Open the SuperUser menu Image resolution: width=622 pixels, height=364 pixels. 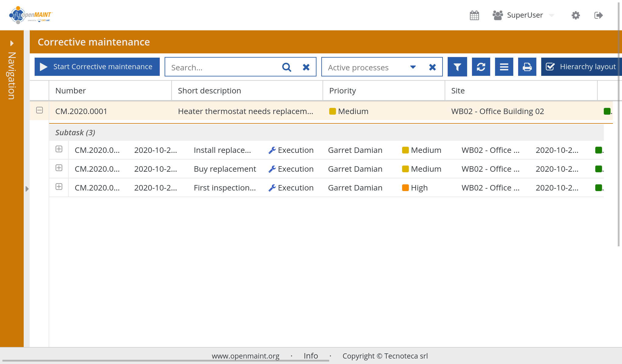tap(524, 15)
